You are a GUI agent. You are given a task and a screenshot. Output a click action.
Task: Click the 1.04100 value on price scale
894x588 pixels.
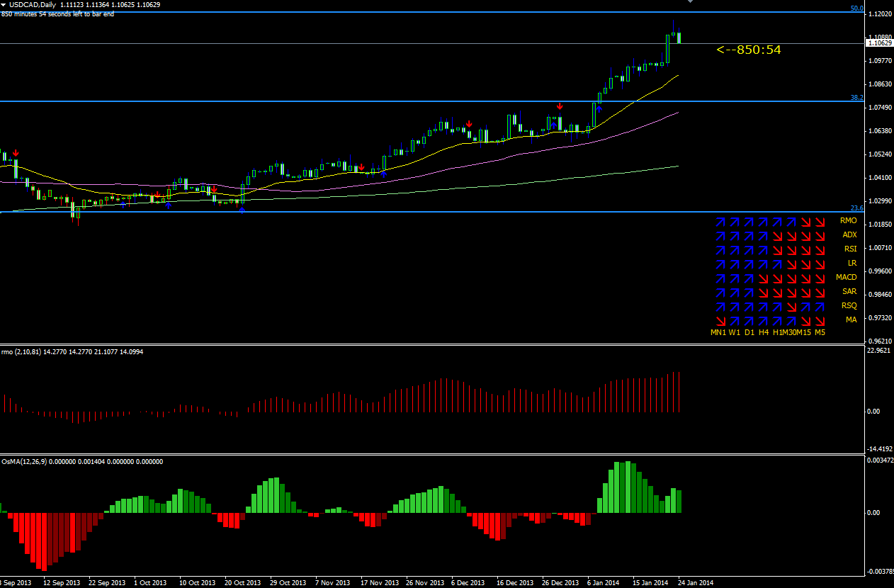click(x=880, y=178)
